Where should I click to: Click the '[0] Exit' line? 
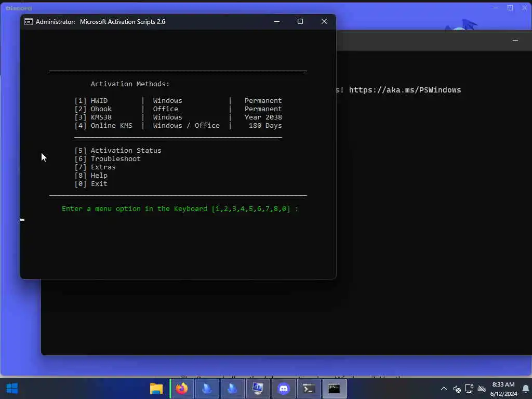[91, 183]
